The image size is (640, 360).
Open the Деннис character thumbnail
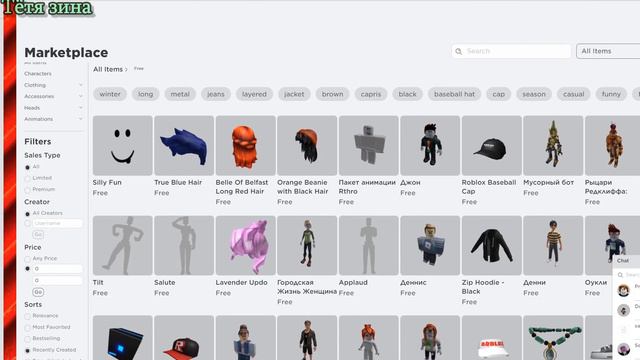click(430, 245)
